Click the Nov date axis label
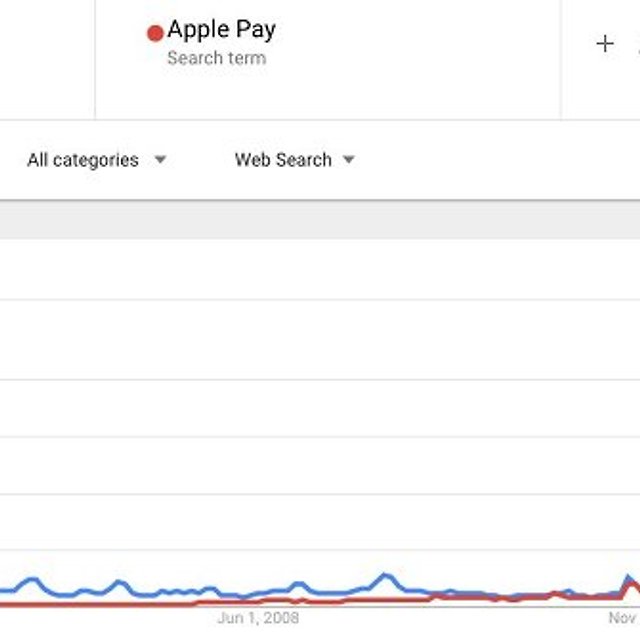Viewport: 640px width, 640px height. pos(624,618)
